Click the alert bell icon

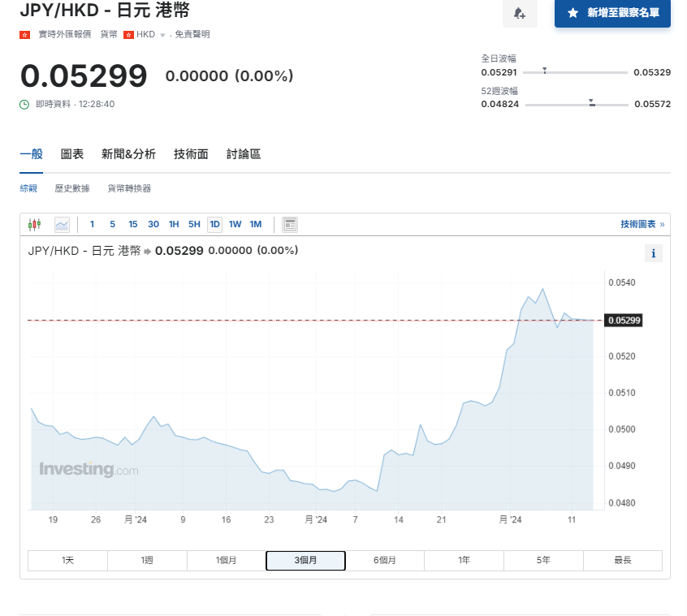click(x=520, y=14)
